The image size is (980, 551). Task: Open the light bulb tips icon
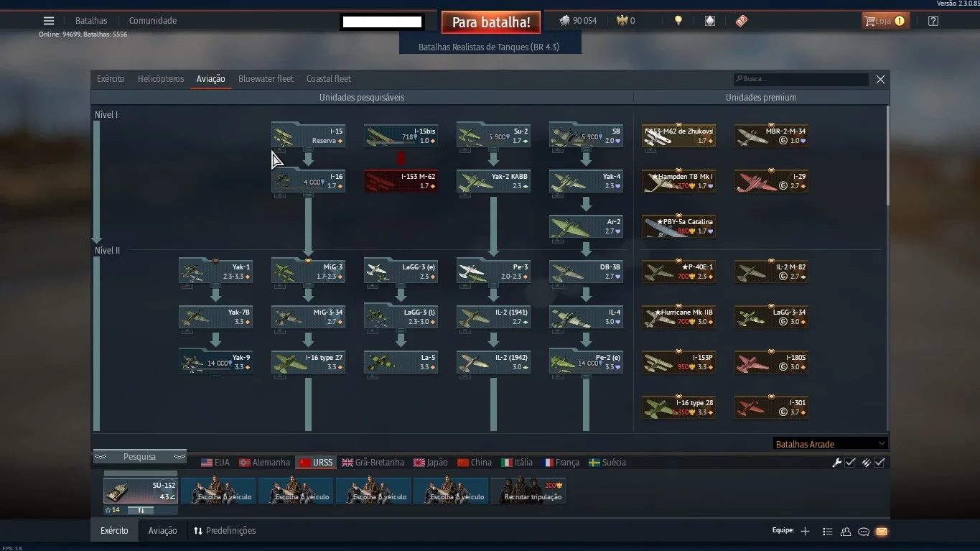click(x=678, y=21)
